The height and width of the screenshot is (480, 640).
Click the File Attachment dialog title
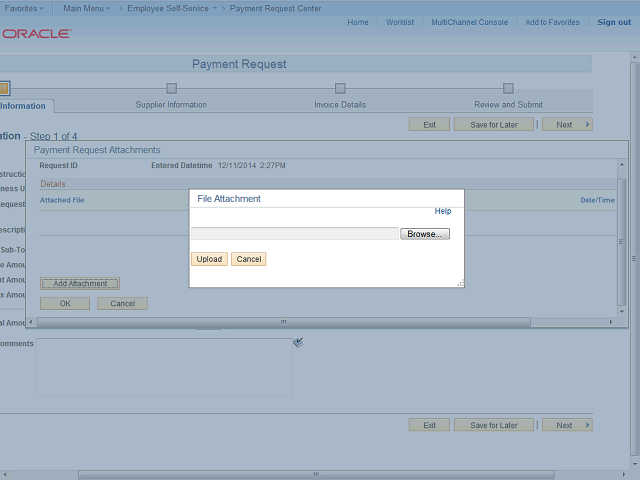[x=229, y=199]
